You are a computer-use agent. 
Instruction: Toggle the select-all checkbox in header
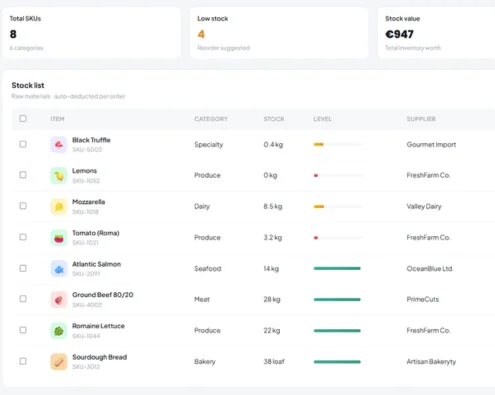pos(23,118)
